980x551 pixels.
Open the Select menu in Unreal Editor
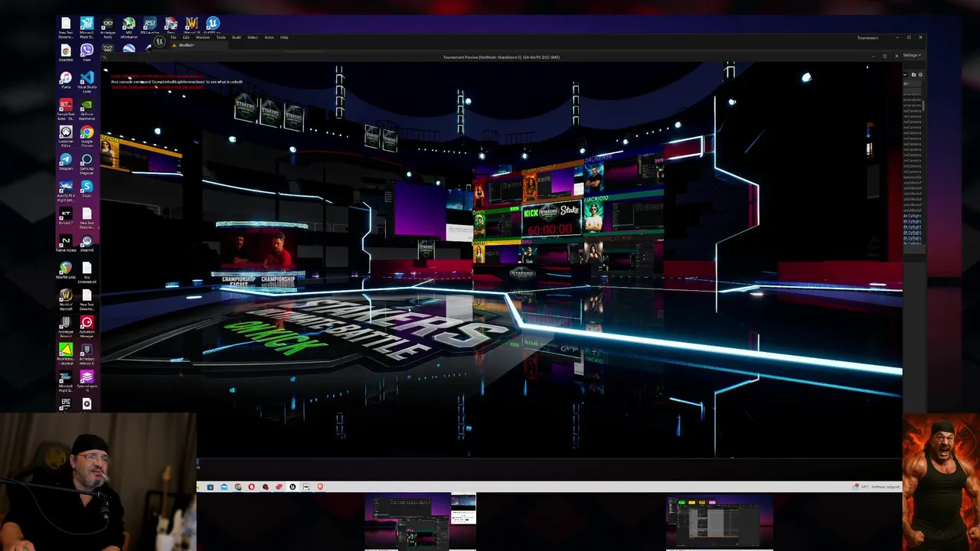(x=253, y=37)
